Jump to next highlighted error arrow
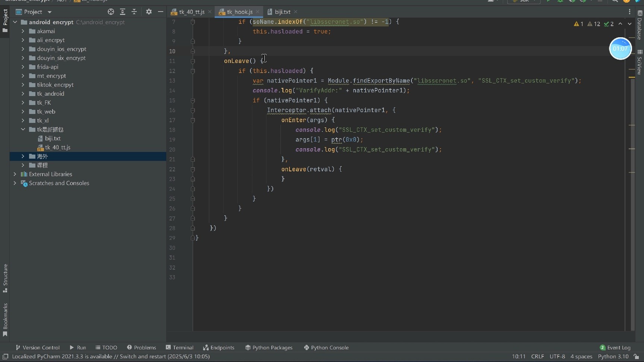The height and width of the screenshot is (362, 644). pyautogui.click(x=629, y=24)
